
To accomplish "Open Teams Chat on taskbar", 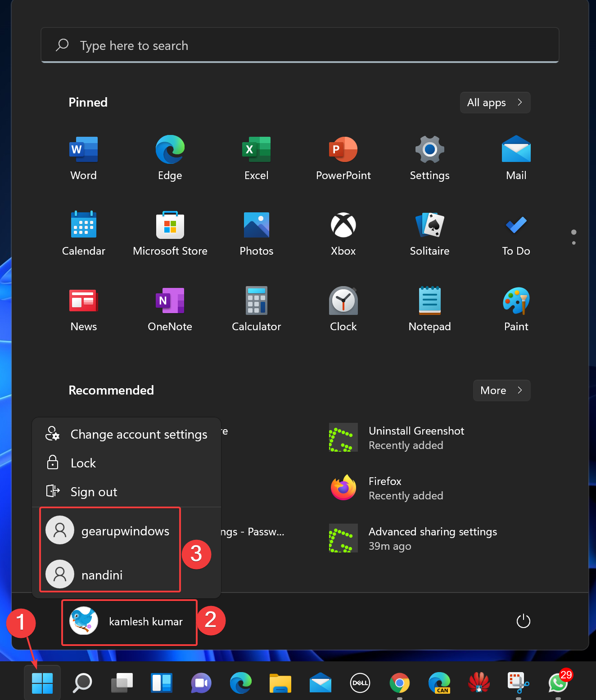I will click(x=201, y=683).
